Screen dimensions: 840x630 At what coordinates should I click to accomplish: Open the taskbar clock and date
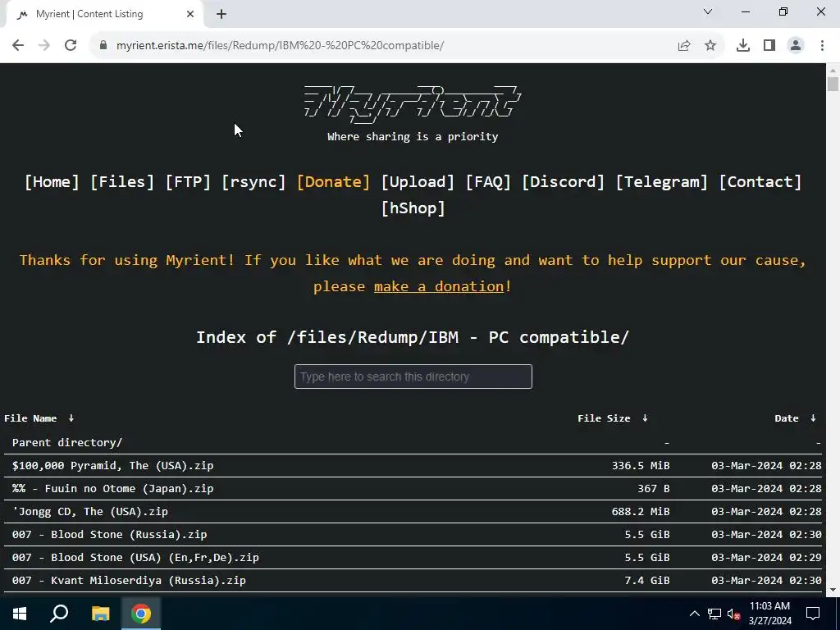[x=769, y=614]
